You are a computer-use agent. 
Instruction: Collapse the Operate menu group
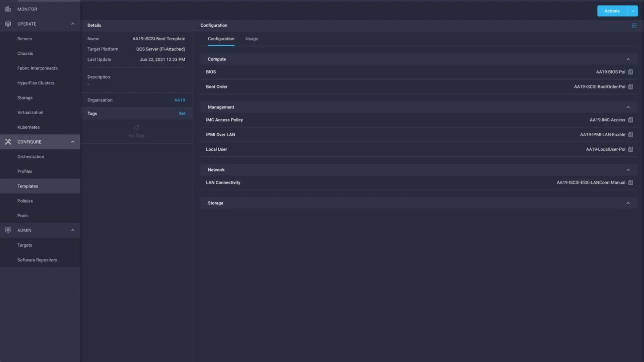pos(72,24)
